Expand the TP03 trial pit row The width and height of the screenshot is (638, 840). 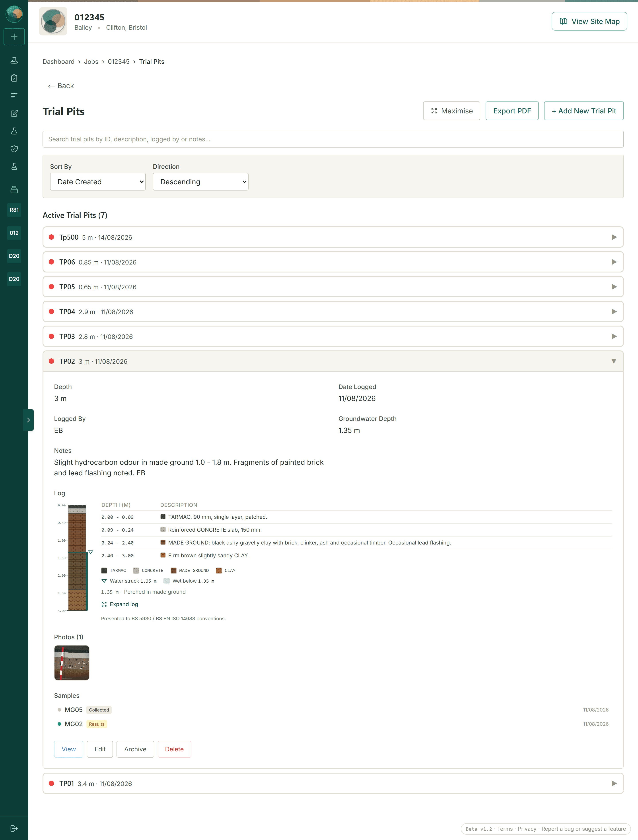333,336
